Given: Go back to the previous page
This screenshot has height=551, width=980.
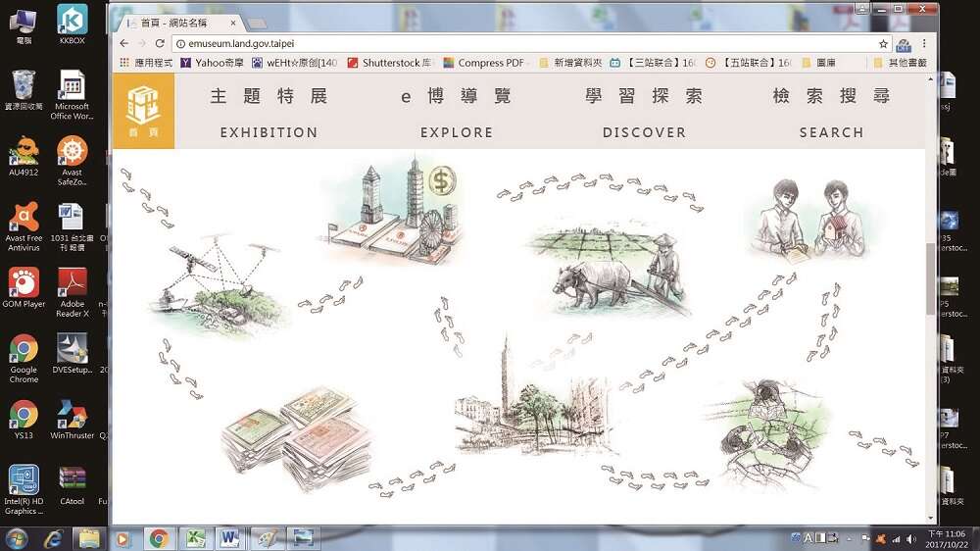Looking at the screenshot, I should pyautogui.click(x=123, y=43).
